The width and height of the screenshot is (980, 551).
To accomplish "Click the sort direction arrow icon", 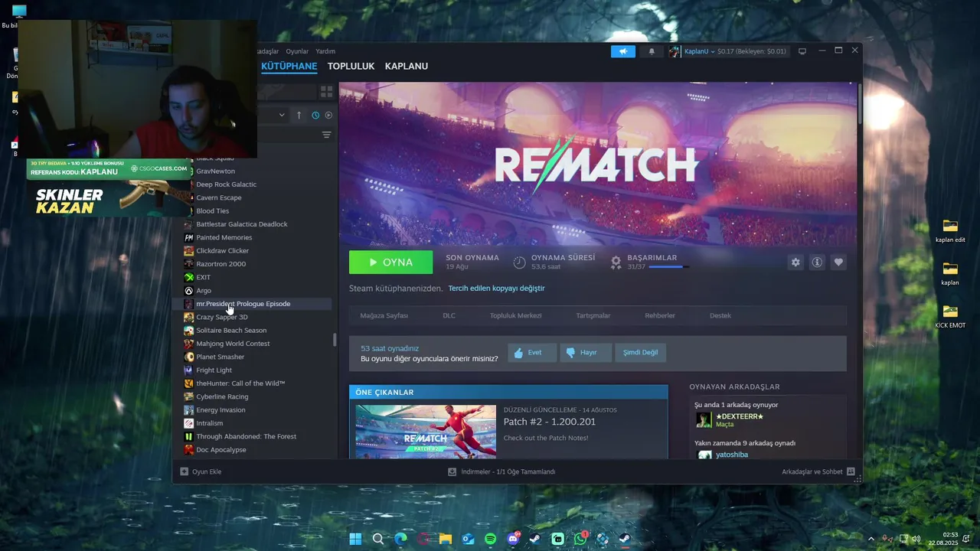I will click(x=299, y=115).
